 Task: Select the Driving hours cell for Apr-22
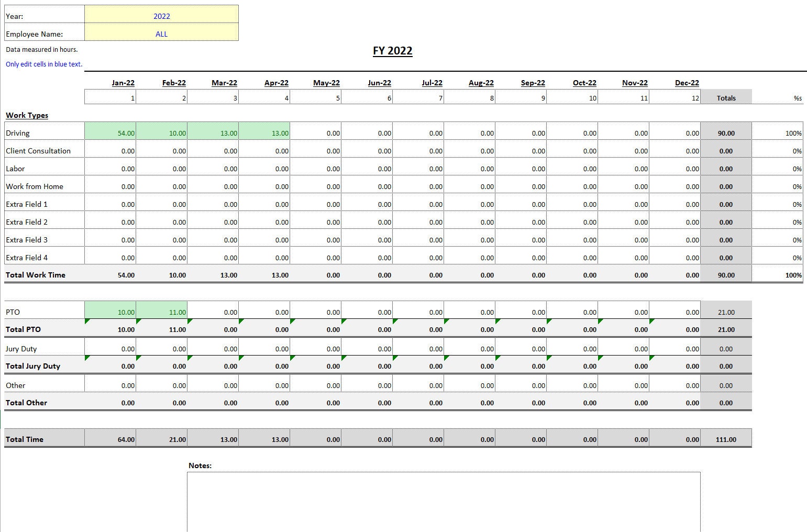(x=264, y=133)
